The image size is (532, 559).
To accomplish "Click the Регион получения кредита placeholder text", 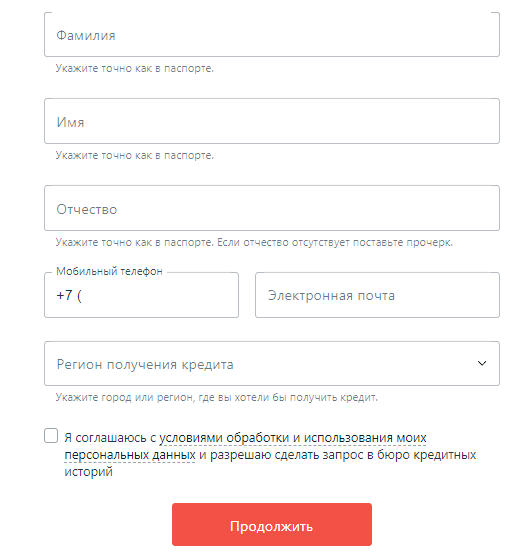I will [145, 364].
